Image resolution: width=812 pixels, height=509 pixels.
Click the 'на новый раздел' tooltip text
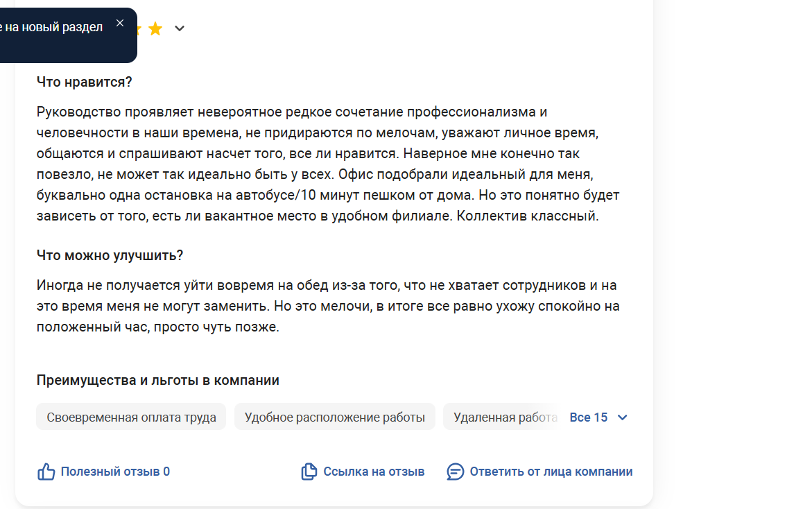point(54,27)
